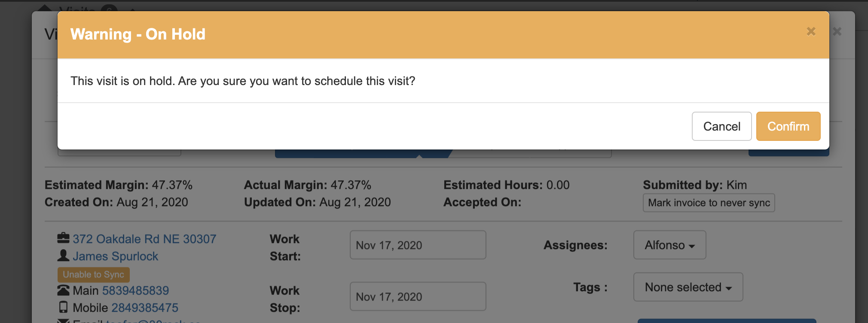This screenshot has width=868, height=323.
Task: Click the Unable to Sync badge
Action: (x=93, y=274)
